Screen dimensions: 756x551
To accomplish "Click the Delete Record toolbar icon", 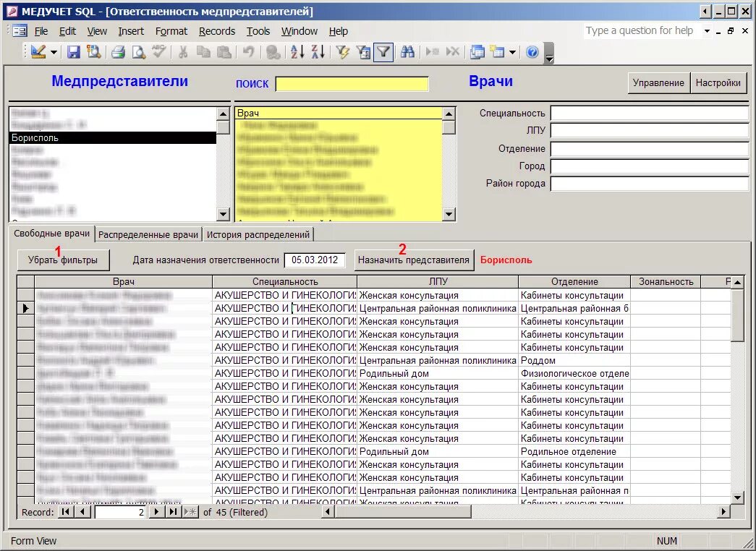I will (453, 51).
